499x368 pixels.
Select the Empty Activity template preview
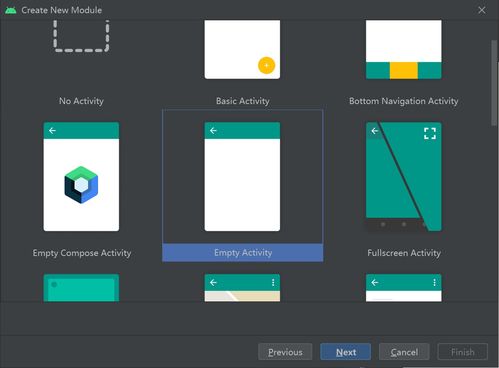[242, 177]
